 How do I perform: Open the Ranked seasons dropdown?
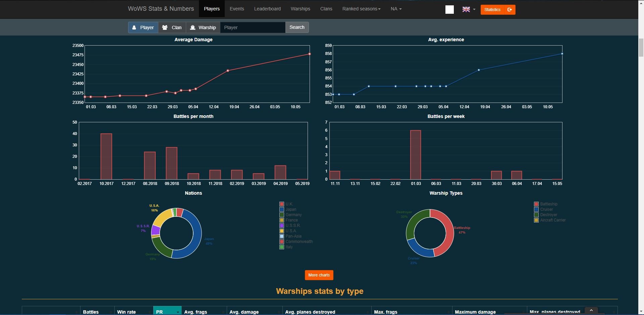(361, 9)
